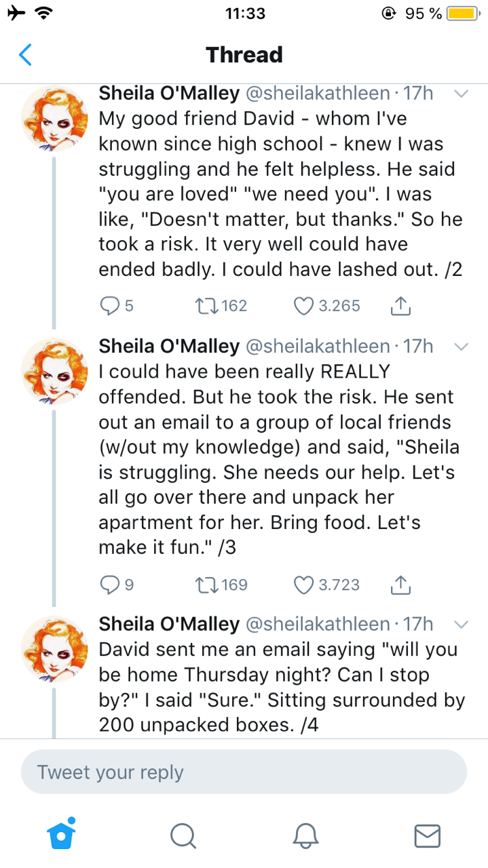Expand options caret on third tweet

point(461,624)
